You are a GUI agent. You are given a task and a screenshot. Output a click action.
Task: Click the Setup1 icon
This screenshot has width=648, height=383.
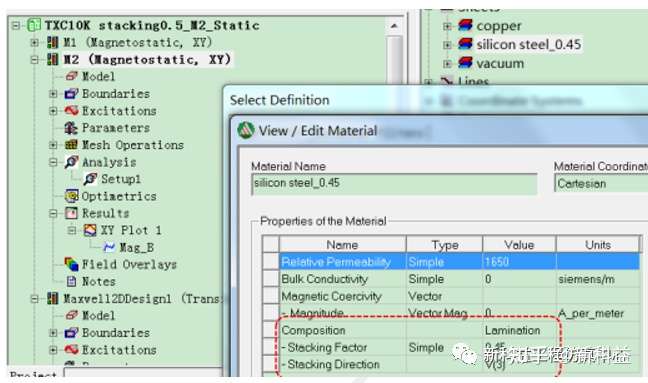pyautogui.click(x=90, y=179)
